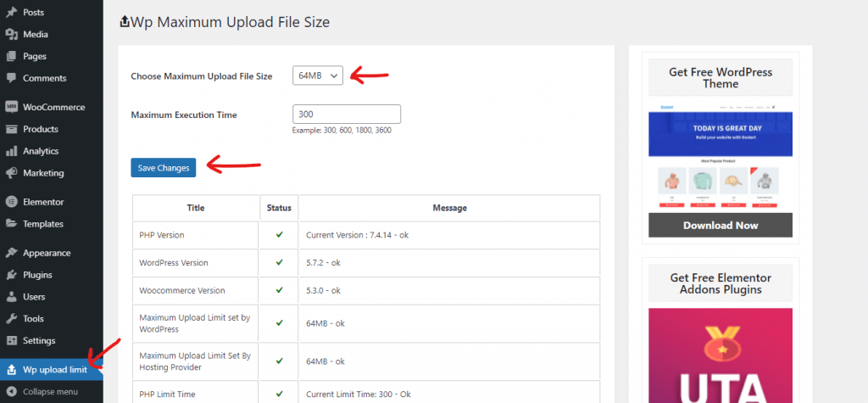The height and width of the screenshot is (403, 868).
Task: Open the Plugins menu item
Action: tap(52, 275)
